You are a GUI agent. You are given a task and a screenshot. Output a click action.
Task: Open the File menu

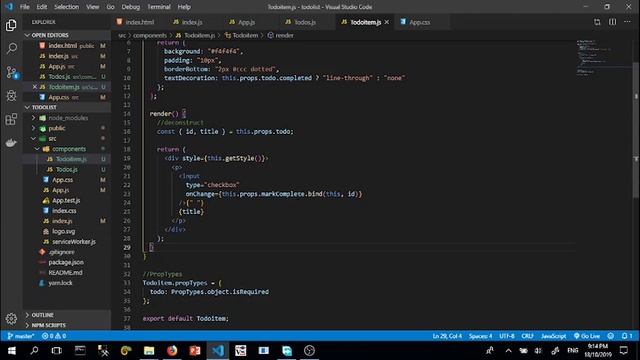pos(24,7)
